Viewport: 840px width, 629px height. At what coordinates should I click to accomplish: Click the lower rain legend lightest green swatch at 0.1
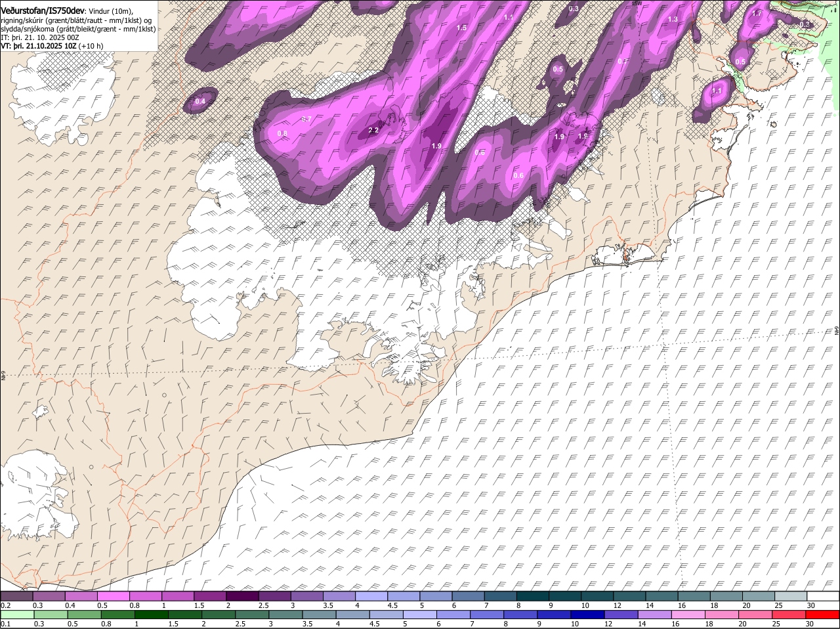point(16,615)
